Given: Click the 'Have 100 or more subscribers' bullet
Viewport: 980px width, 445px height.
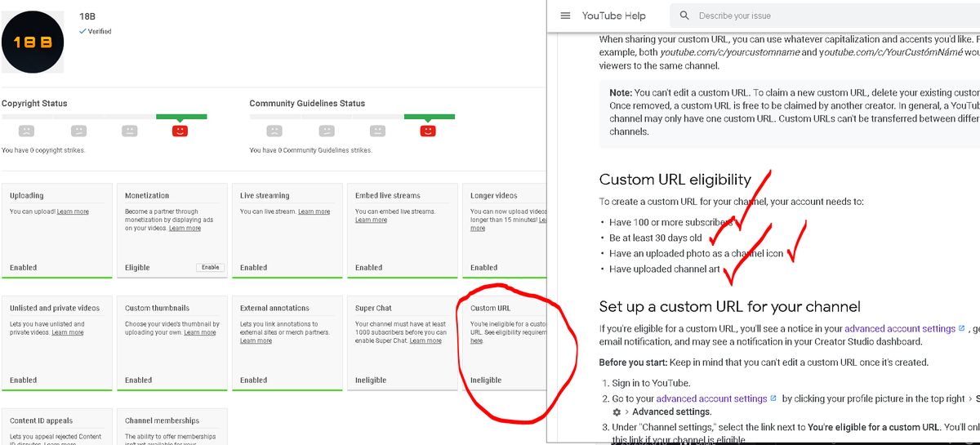Looking at the screenshot, I should click(670, 222).
